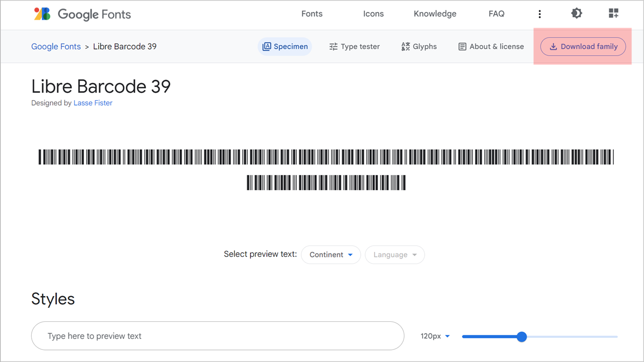644x362 pixels.
Task: Click the Styles section heading
Action: pos(53,299)
